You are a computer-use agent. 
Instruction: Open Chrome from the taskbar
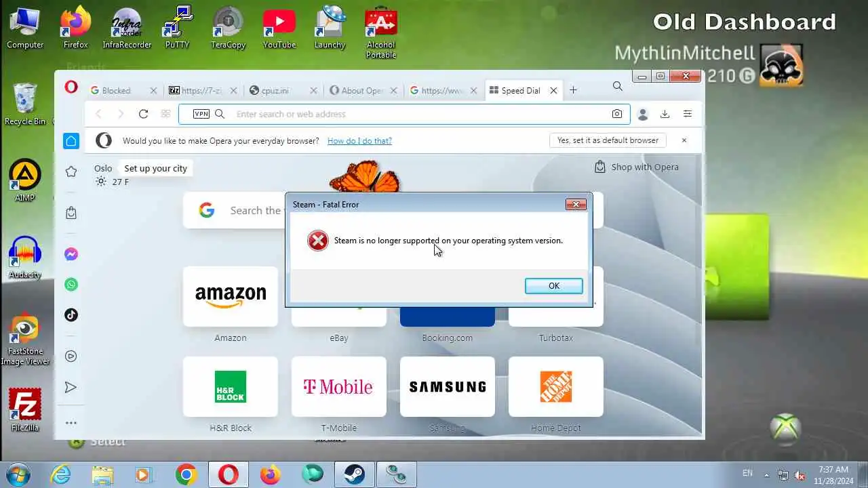tap(186, 474)
